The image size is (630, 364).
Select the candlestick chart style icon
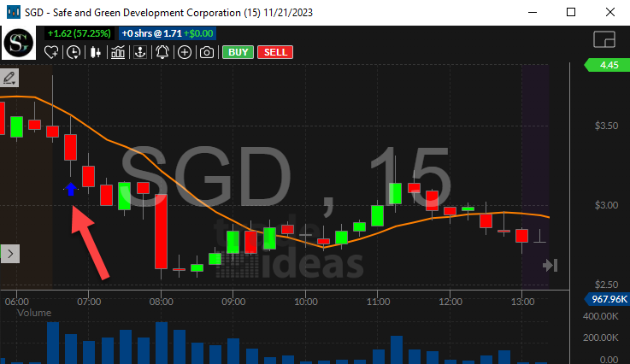pos(96,52)
